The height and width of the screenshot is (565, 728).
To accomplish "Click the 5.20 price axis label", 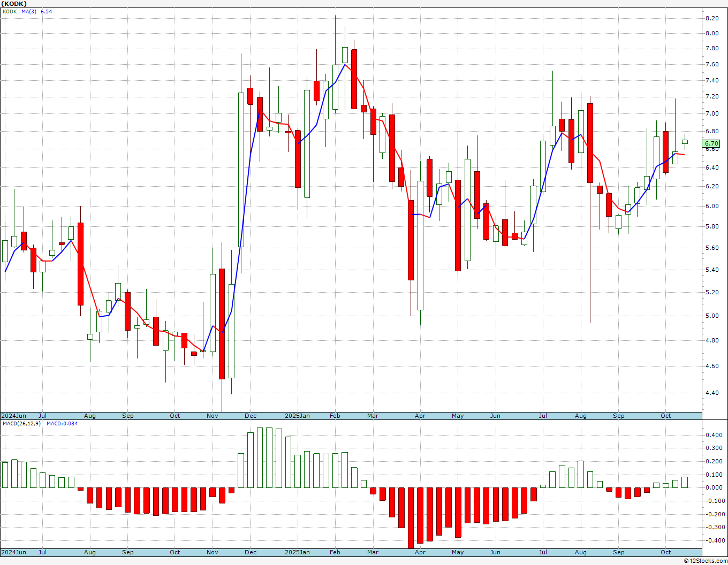I will 712,293.
